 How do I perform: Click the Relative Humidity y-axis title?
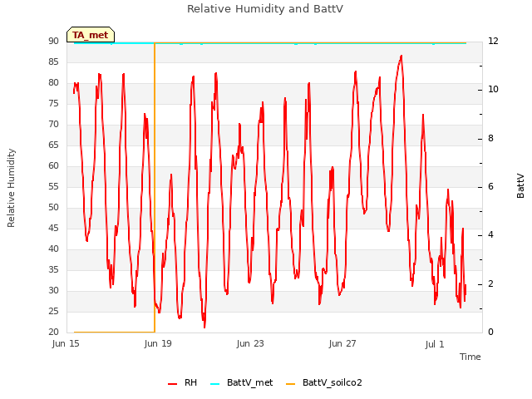(11, 188)
